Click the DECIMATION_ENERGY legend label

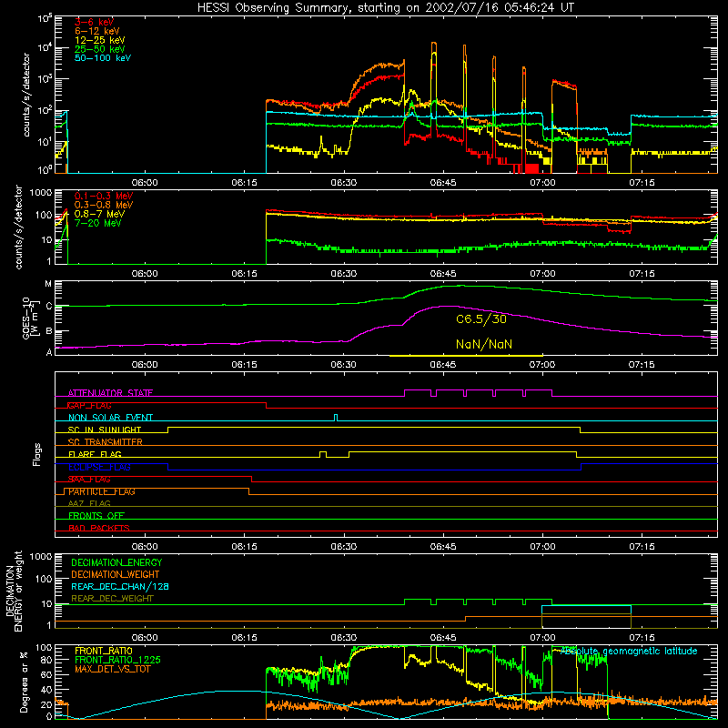pyautogui.click(x=116, y=562)
